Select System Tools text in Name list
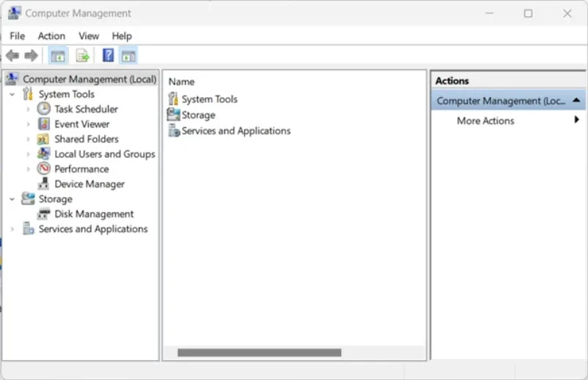The width and height of the screenshot is (588, 380). pos(209,99)
